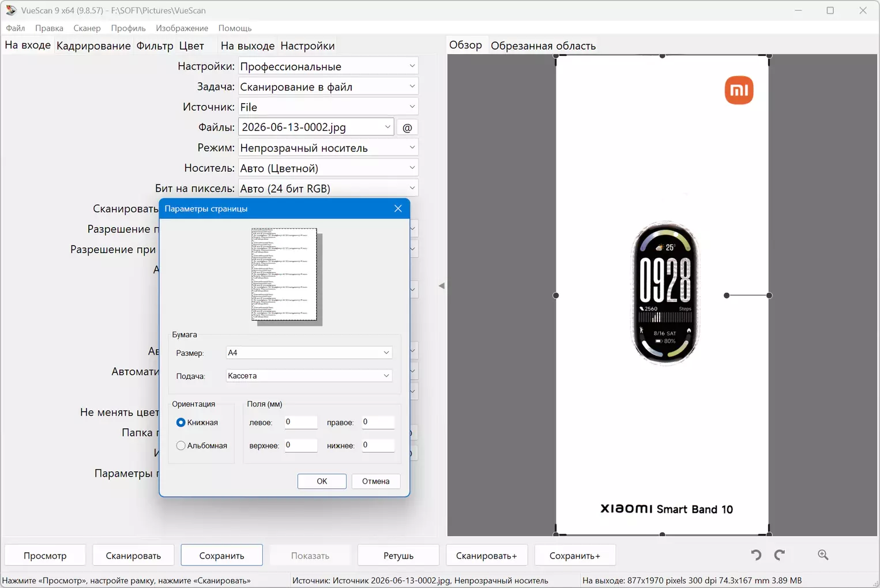880x588 pixels.
Task: Click the output info text in status bar
Action: (x=692, y=581)
